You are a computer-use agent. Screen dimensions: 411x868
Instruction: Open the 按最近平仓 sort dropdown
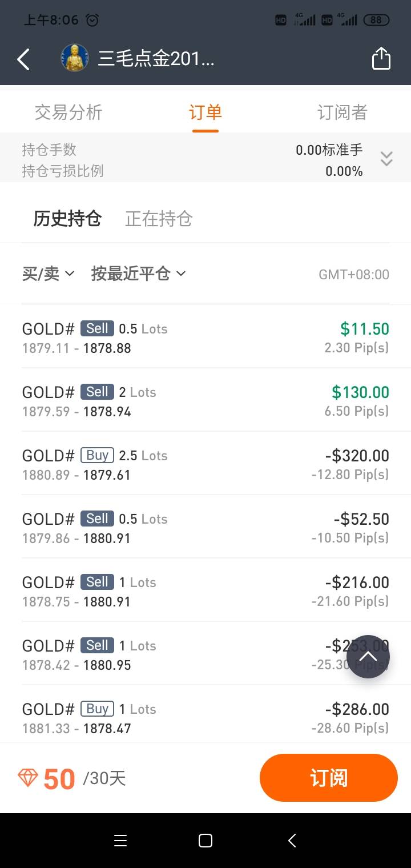[139, 274]
